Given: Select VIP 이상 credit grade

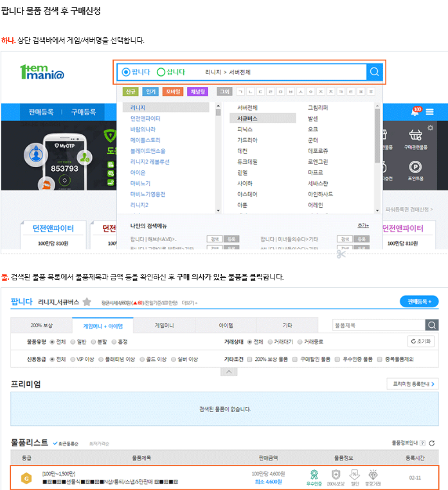Looking at the screenshot, I should coord(73,359).
